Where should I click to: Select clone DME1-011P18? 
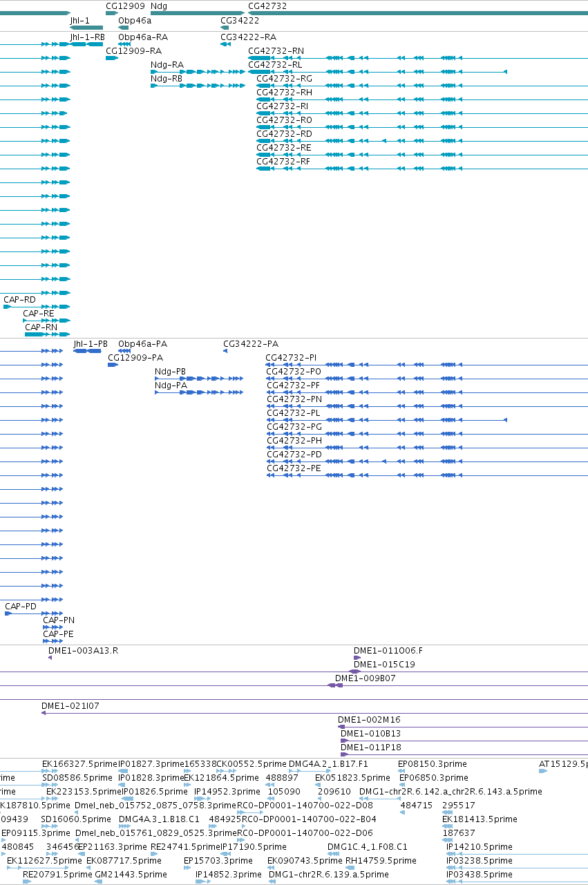[371, 747]
